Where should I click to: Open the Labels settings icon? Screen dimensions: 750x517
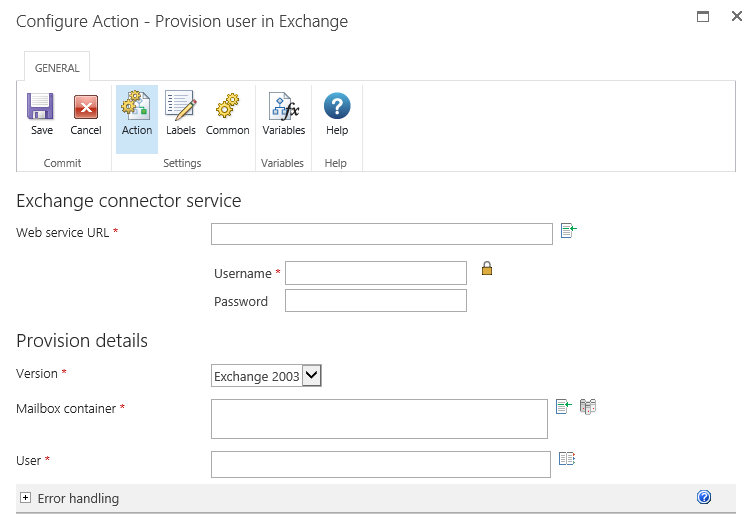181,108
